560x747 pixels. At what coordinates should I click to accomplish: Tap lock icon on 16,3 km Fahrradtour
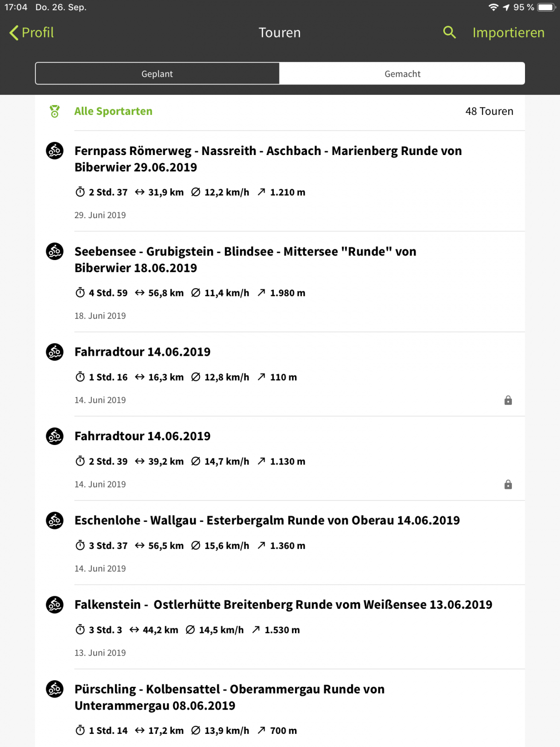[x=508, y=400]
